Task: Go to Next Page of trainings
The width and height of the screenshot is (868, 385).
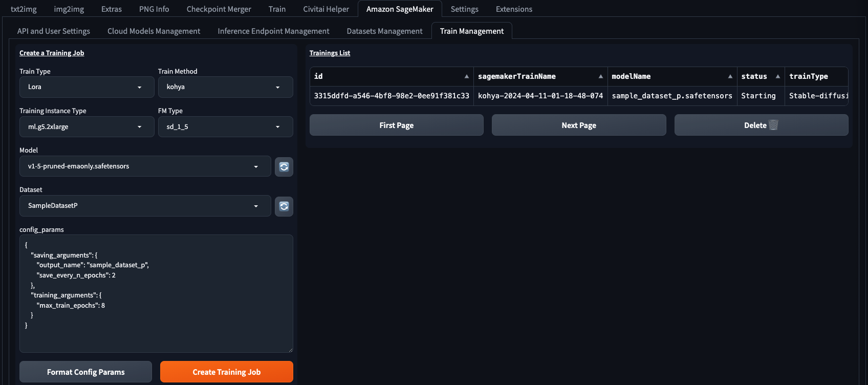Action: [579, 125]
